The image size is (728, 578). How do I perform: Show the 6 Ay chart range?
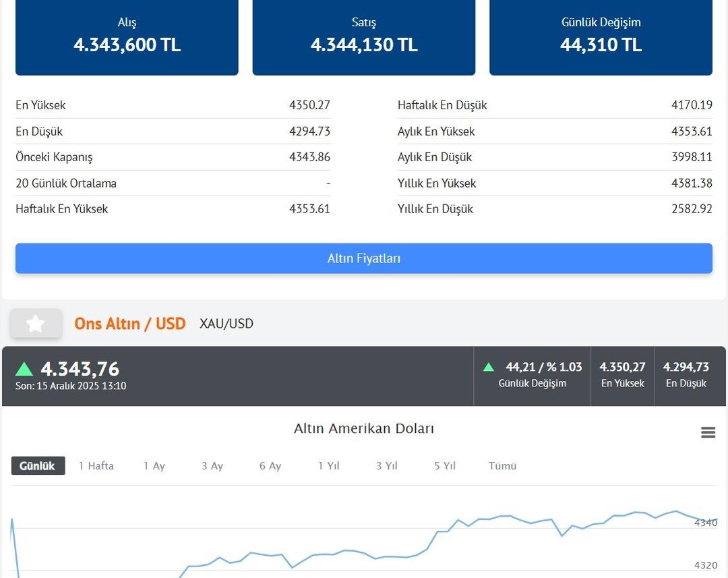point(270,466)
